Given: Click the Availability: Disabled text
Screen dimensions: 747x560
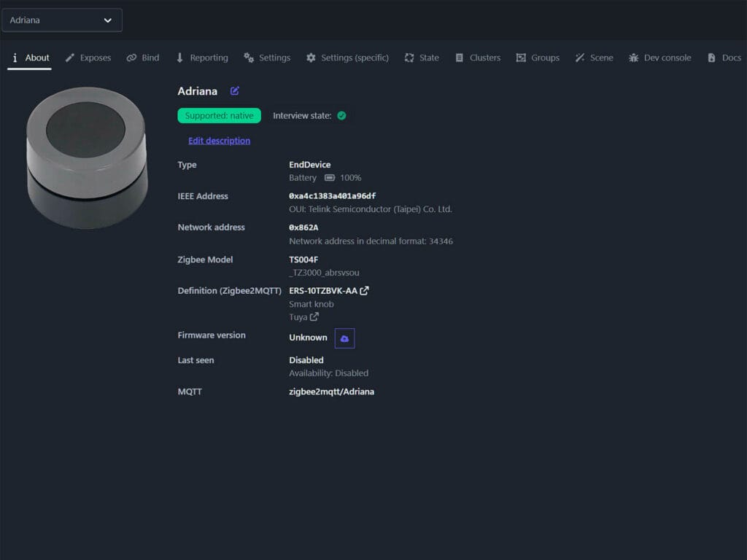Looking at the screenshot, I should 329,373.
